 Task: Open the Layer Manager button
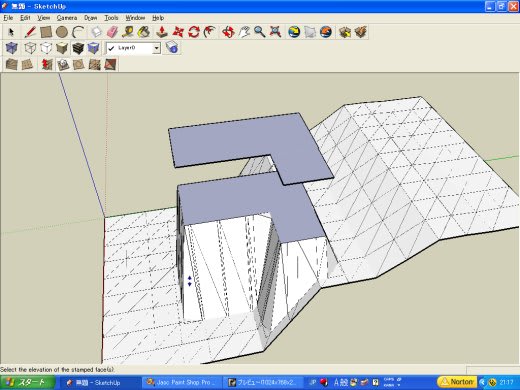pyautogui.click(x=172, y=48)
